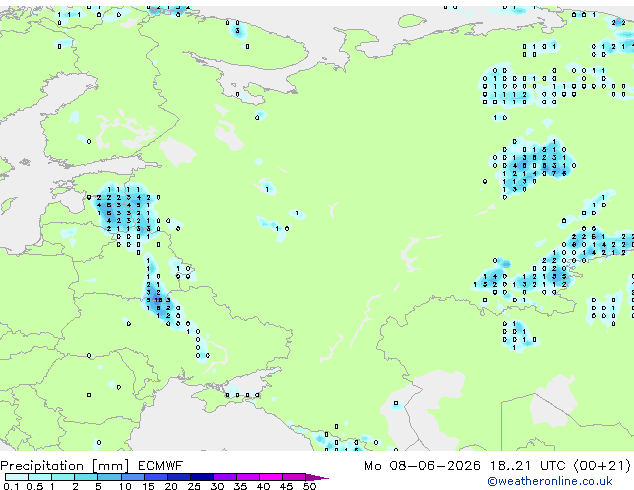Viewport: 634px width, 490px height.
Task: Select the '(00+21)' forecast offset text
Action: tap(602, 466)
